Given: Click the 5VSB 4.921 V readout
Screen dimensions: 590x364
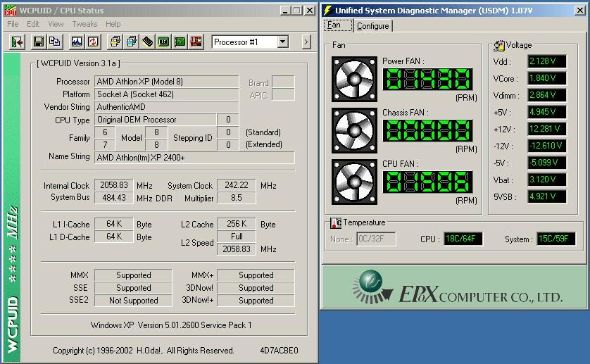Looking at the screenshot, I should point(547,196).
